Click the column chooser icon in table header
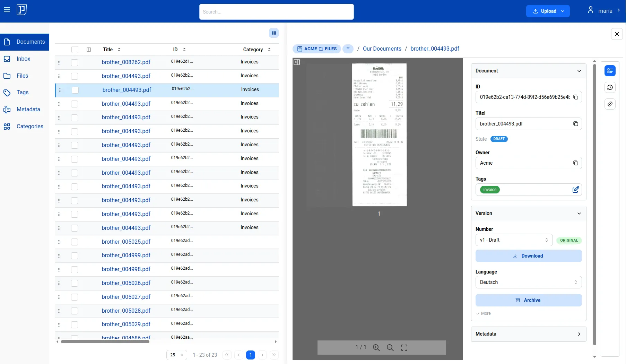Screen dimensions: 626x364 pos(89,50)
